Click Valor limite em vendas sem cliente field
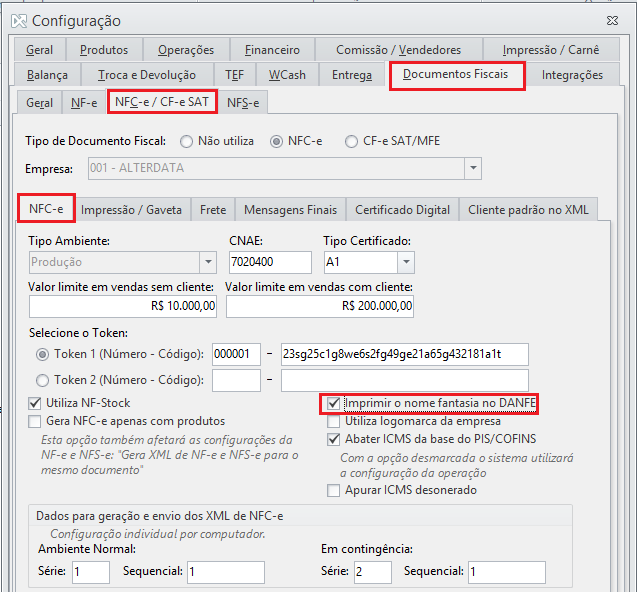The height and width of the screenshot is (592, 637). pos(123,306)
